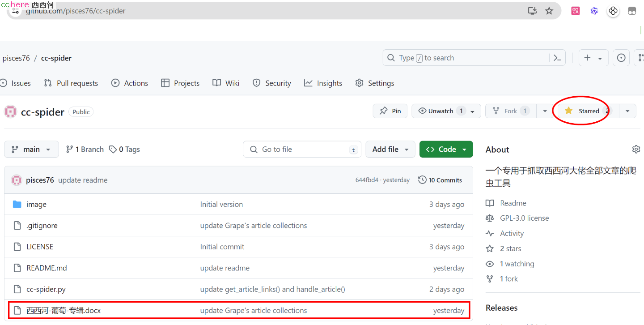The image size is (644, 325).
Task: Click the search magnifier in Type to search
Action: click(x=391, y=58)
